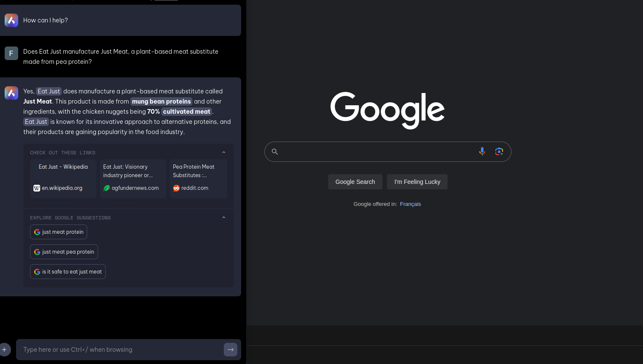Screen dimensions: 643x364
Task: Click the 'How can I help?' message
Action: click(45, 20)
